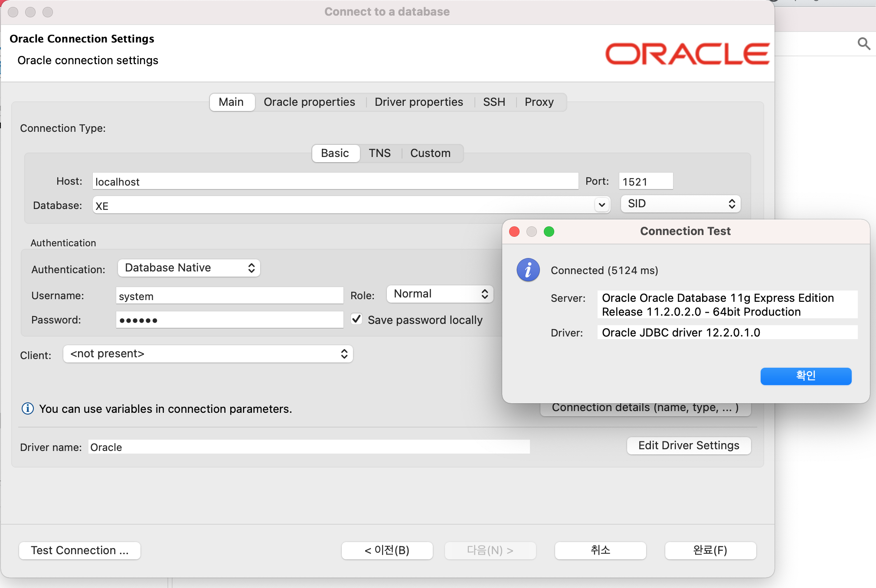Click the Host field containing localhost
This screenshot has height=588, width=876.
tap(335, 181)
